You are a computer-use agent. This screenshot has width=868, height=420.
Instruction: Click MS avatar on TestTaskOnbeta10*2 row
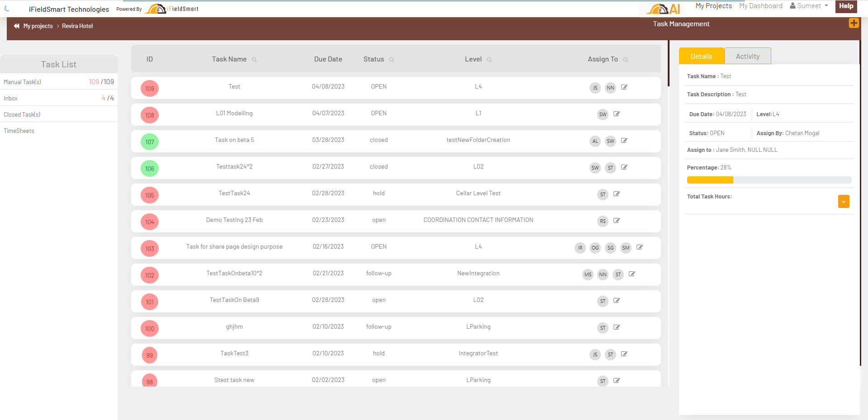(x=588, y=274)
